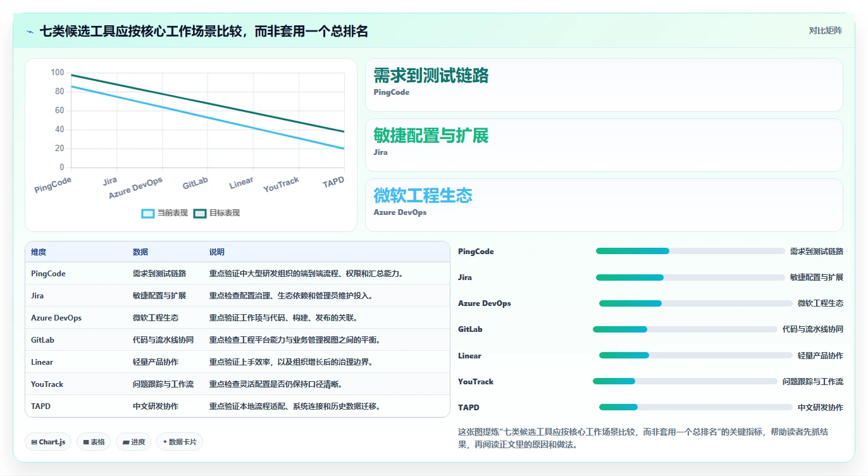The height and width of the screenshot is (476, 868).
Task: Click the description 重点验证本地流程适配、系统连接和历史数据迁移。
Action: pyautogui.click(x=295, y=406)
